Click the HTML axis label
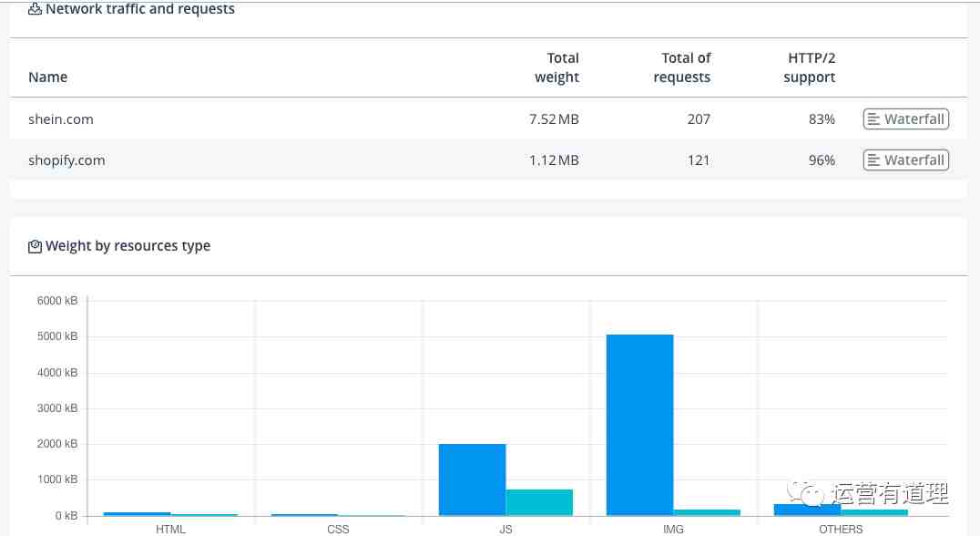The image size is (980, 536). coord(170,529)
